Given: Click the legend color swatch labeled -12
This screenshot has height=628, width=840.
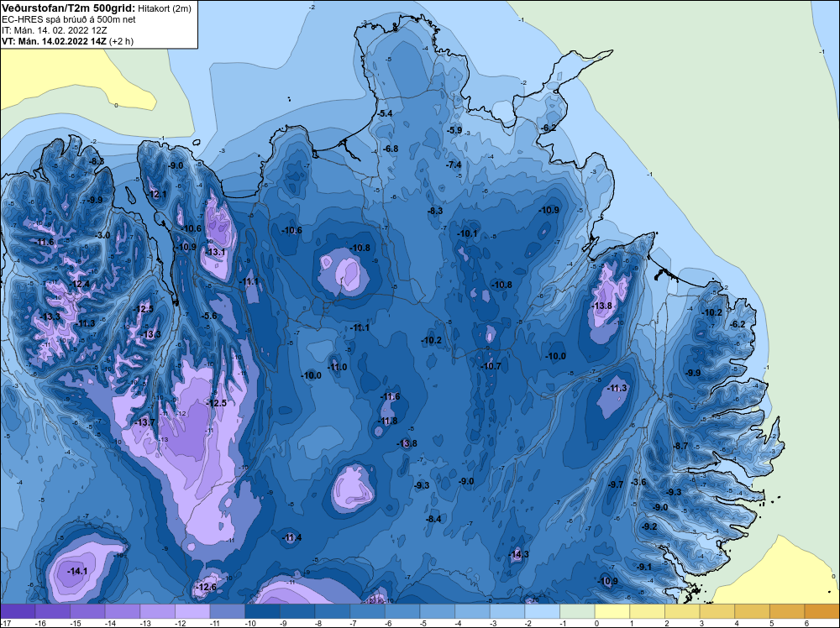Looking at the screenshot, I should point(192,611).
